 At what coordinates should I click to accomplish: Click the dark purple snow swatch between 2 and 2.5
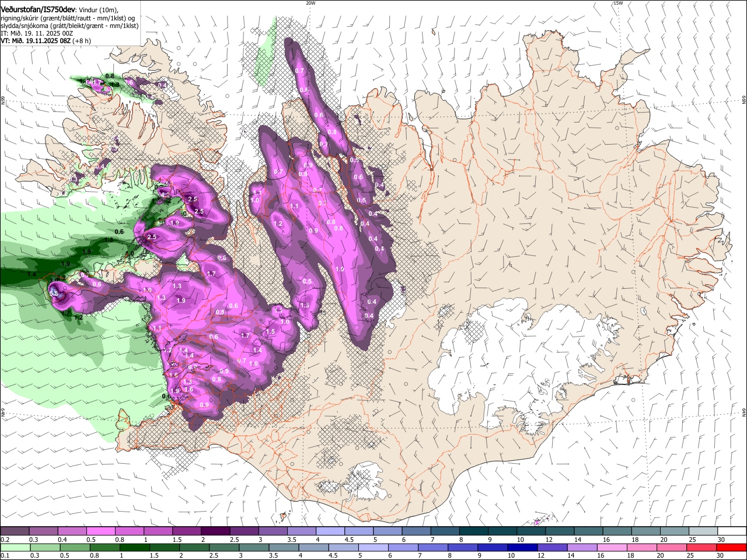215,531
